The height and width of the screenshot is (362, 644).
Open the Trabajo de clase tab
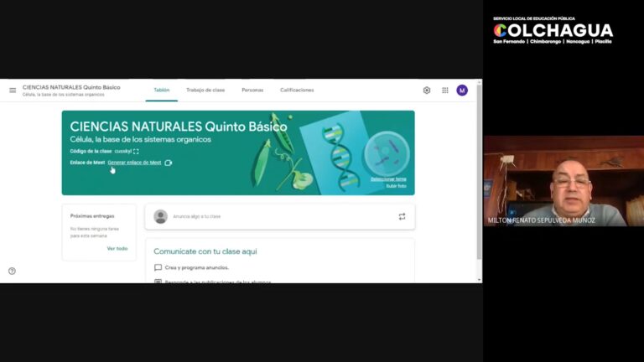pyautogui.click(x=205, y=90)
